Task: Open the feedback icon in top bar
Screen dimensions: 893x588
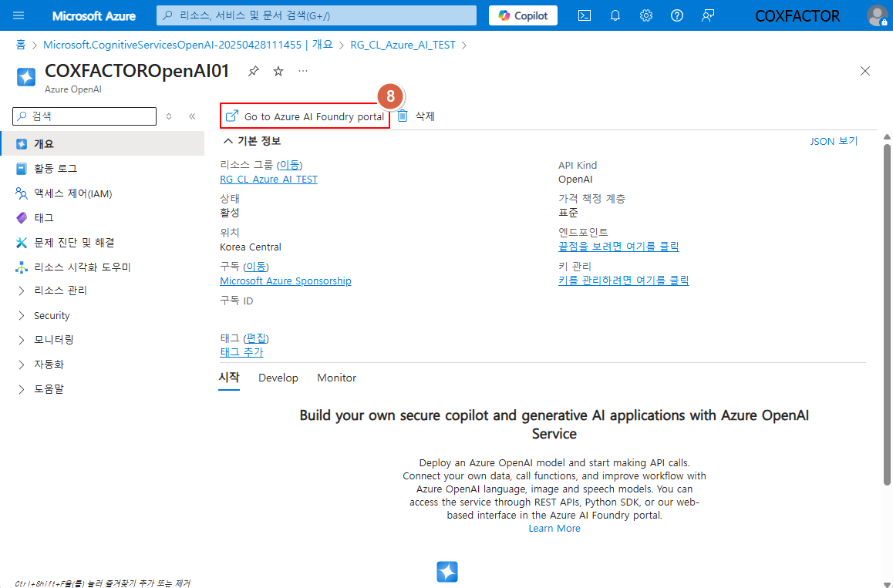Action: (x=707, y=15)
